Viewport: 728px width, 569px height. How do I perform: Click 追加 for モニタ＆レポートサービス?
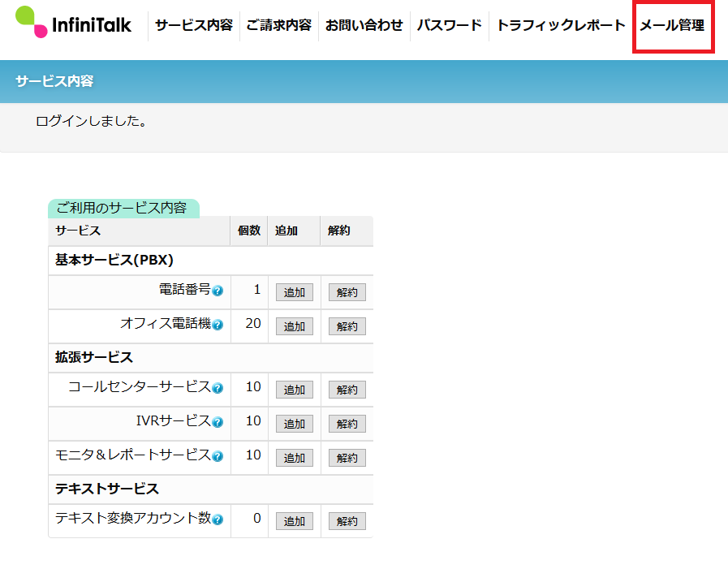295,458
